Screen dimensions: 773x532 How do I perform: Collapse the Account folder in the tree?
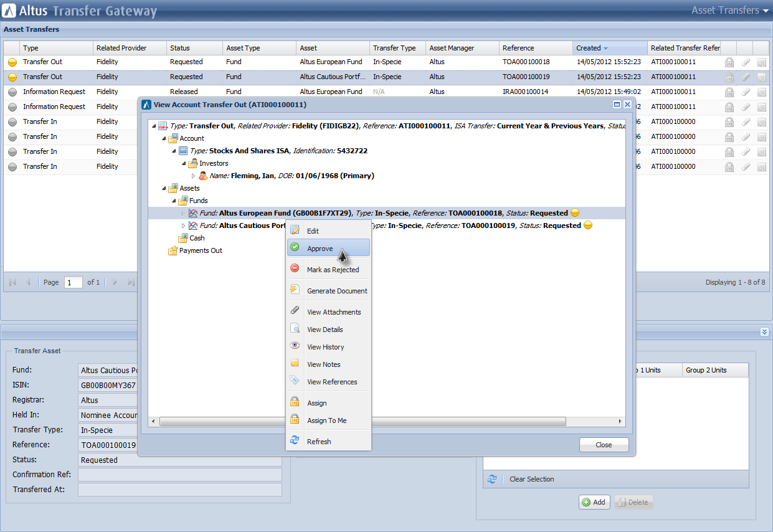(164, 138)
